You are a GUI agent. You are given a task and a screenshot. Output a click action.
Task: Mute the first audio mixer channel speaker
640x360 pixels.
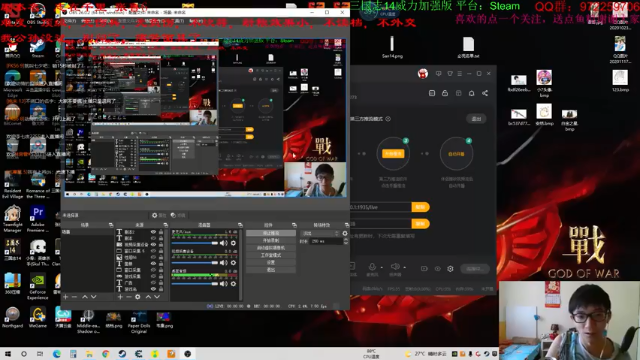[x=223, y=243]
